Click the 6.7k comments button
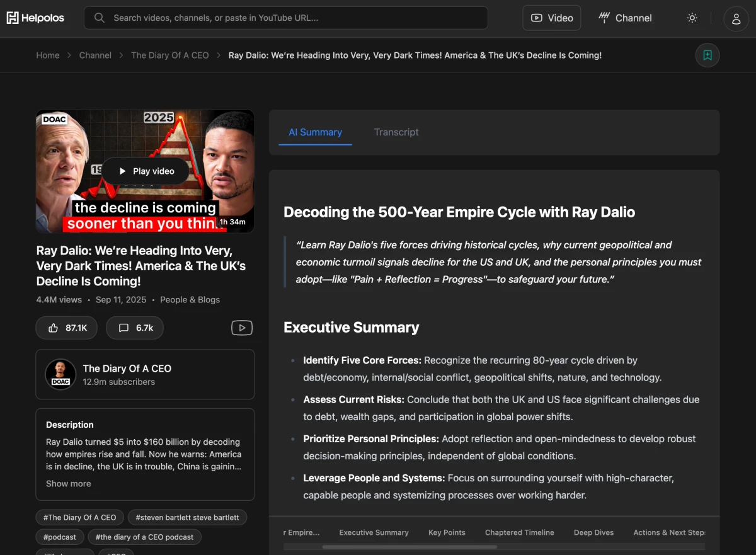This screenshot has height=555, width=756. [x=135, y=328]
